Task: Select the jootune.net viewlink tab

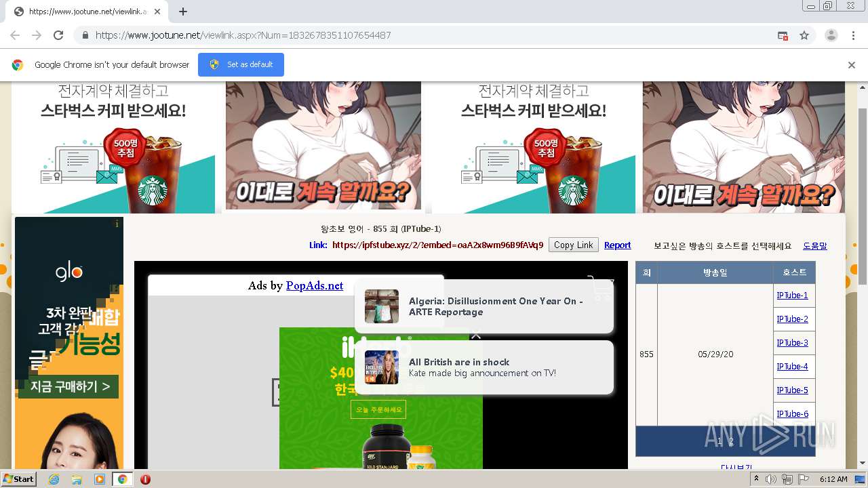Action: [x=87, y=12]
